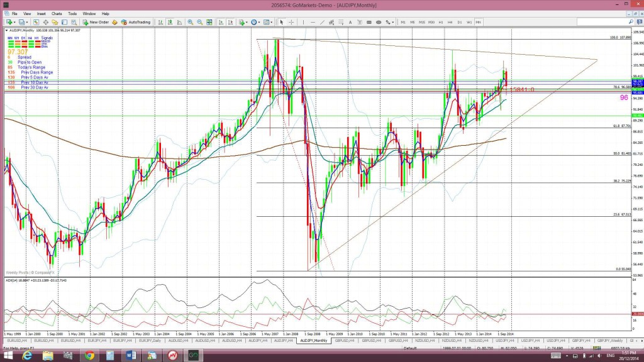Click the search magnifier icon
Image resolution: width=644 pixels, height=362 pixels.
(x=631, y=22)
